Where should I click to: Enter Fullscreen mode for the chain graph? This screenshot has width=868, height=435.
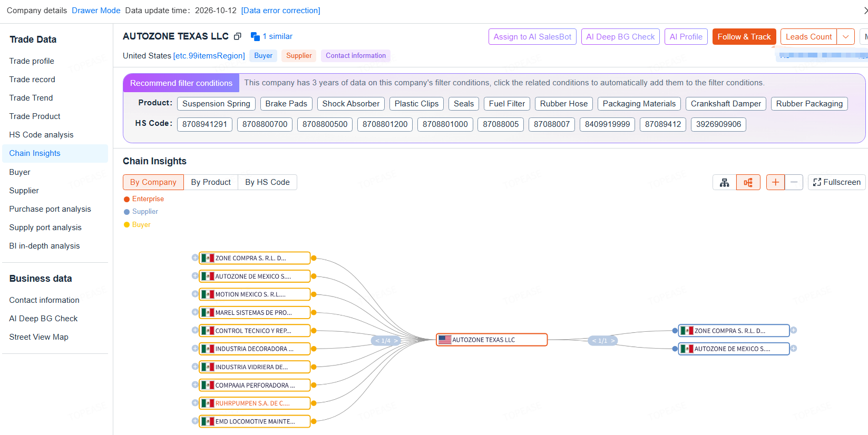[x=836, y=182]
